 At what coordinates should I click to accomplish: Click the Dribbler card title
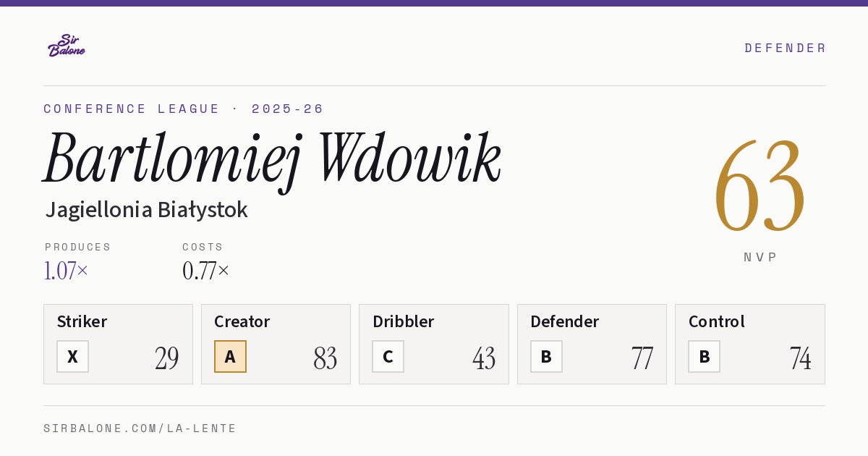(x=403, y=321)
